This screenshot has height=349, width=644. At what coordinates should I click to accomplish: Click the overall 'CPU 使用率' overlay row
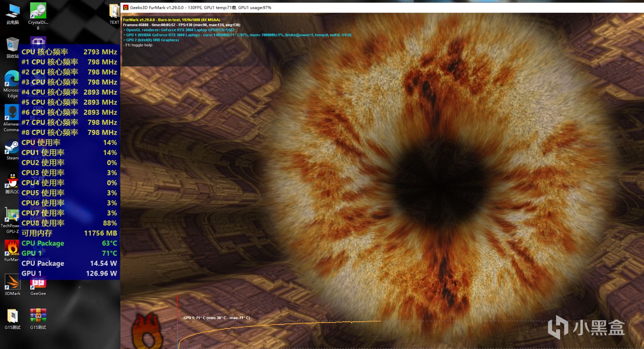point(69,142)
